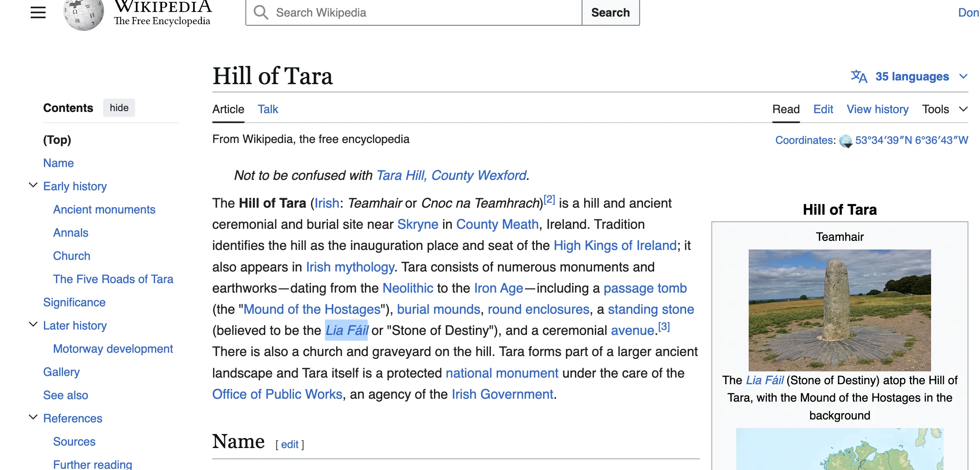Click the Wikipedia globe logo
This screenshot has width=980, height=470.
(83, 15)
